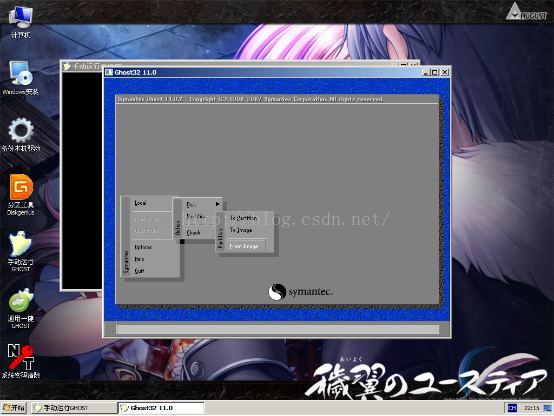Switch to the Ghost32 11.0 taskbar button
Viewport: 554px width, 416px height.
pyautogui.click(x=161, y=408)
